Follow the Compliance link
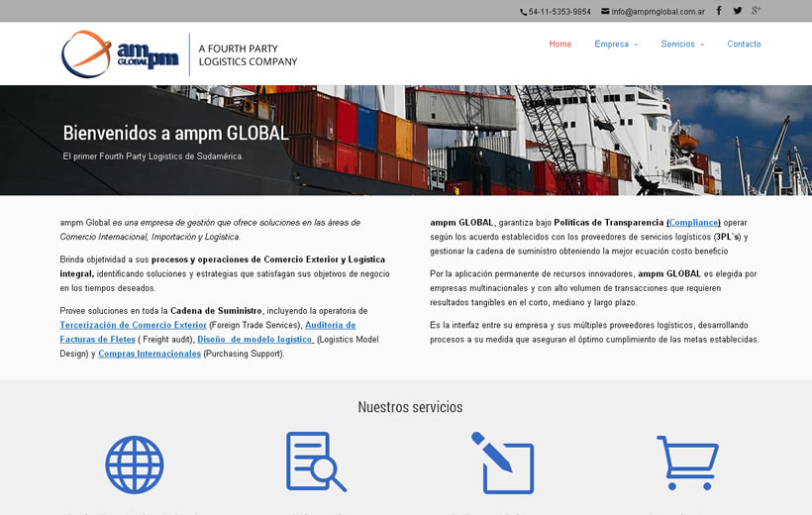The width and height of the screenshot is (812, 515). 693,222
